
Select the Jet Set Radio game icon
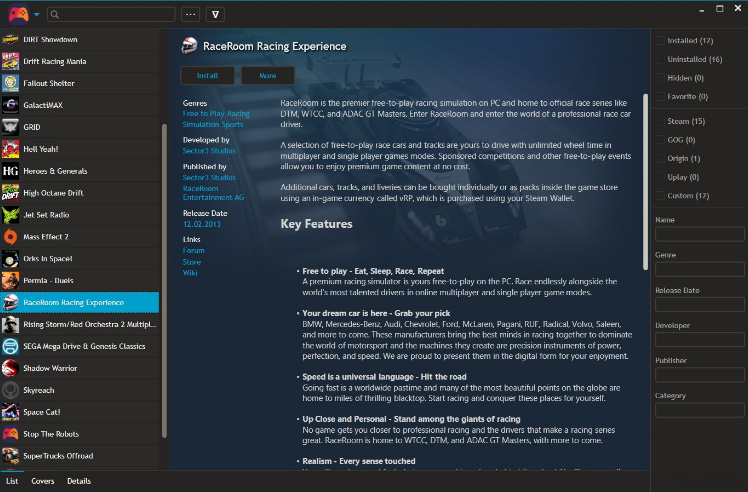coord(10,215)
